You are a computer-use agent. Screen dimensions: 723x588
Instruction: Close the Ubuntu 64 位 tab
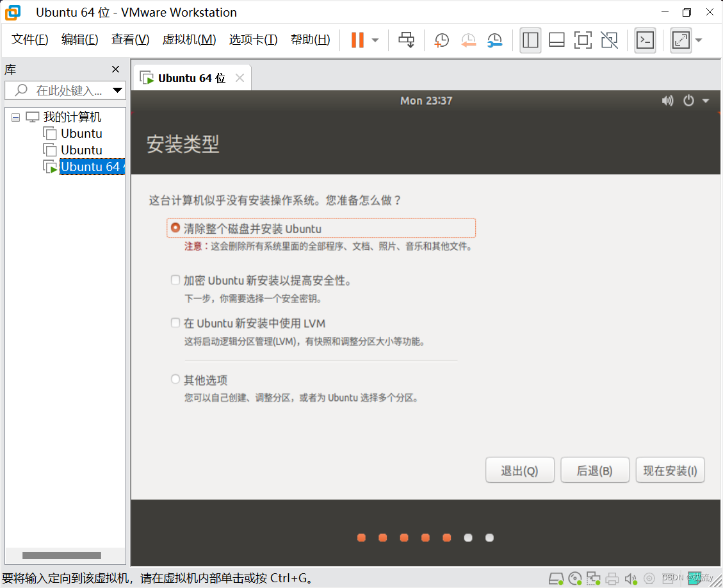(240, 78)
